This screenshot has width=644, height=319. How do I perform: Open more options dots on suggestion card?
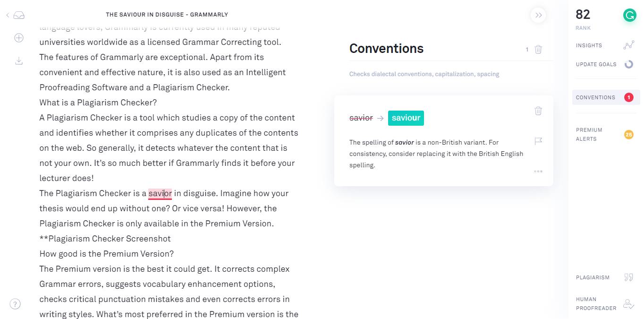tap(538, 171)
